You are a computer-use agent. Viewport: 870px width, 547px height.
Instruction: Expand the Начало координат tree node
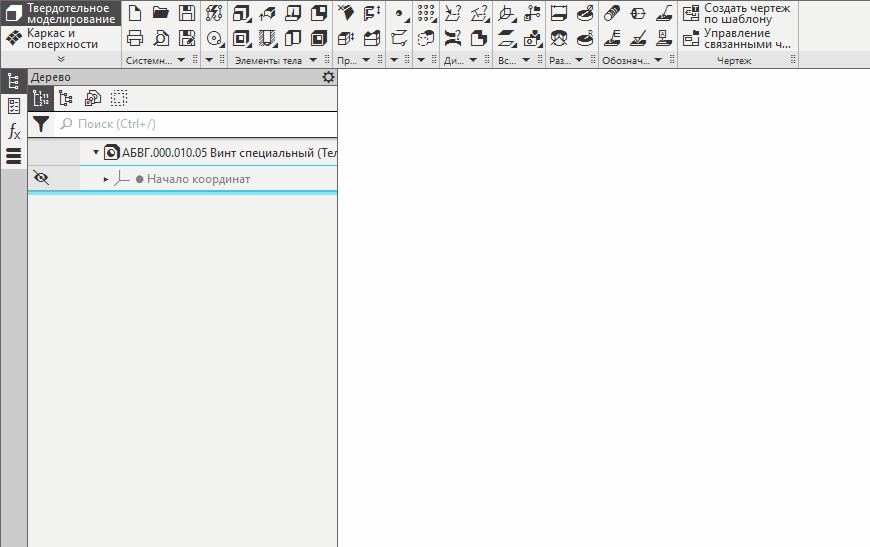click(106, 179)
